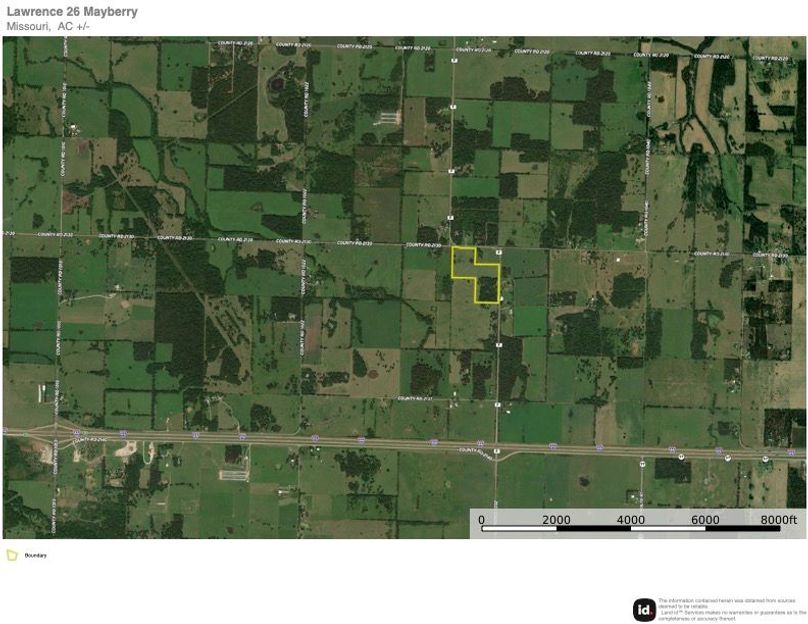The width and height of the screenshot is (808, 624).
Task: Click the Boundary legend symbol icon
Action: tap(12, 555)
